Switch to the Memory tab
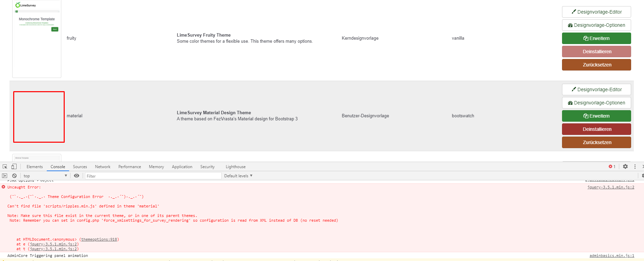 coord(157,167)
